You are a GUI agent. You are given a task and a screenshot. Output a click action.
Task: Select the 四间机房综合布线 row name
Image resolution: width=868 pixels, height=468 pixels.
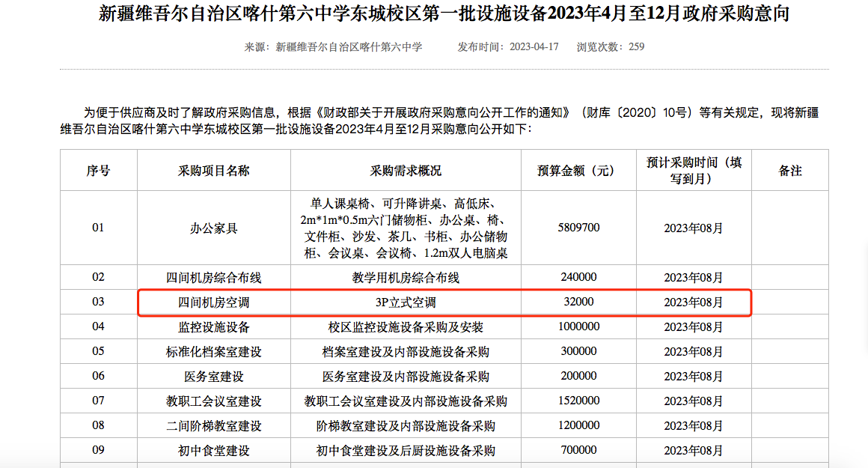click(x=213, y=277)
